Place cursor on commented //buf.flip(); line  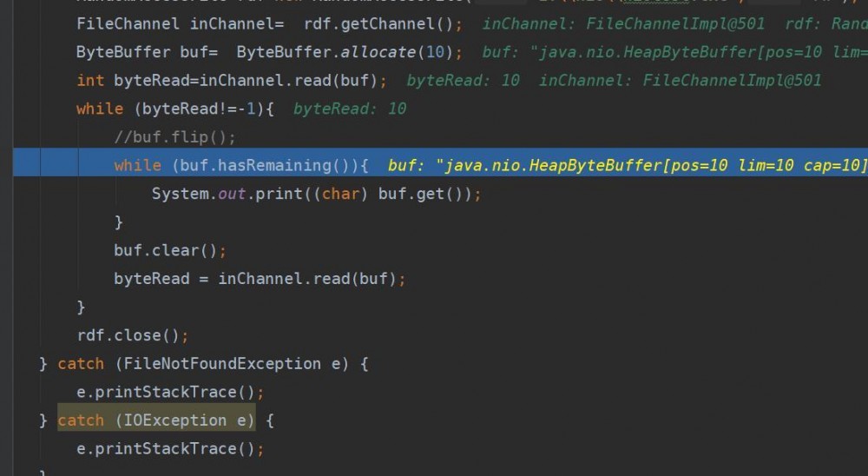pos(175,137)
